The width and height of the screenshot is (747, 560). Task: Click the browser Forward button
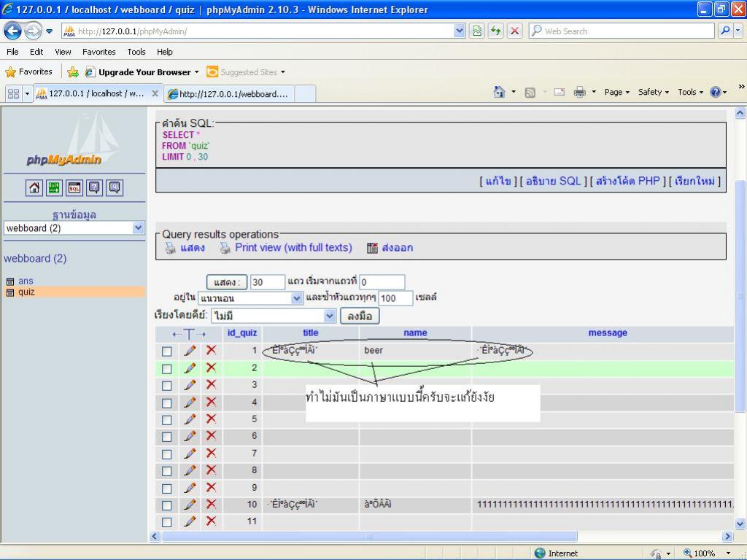[32, 31]
